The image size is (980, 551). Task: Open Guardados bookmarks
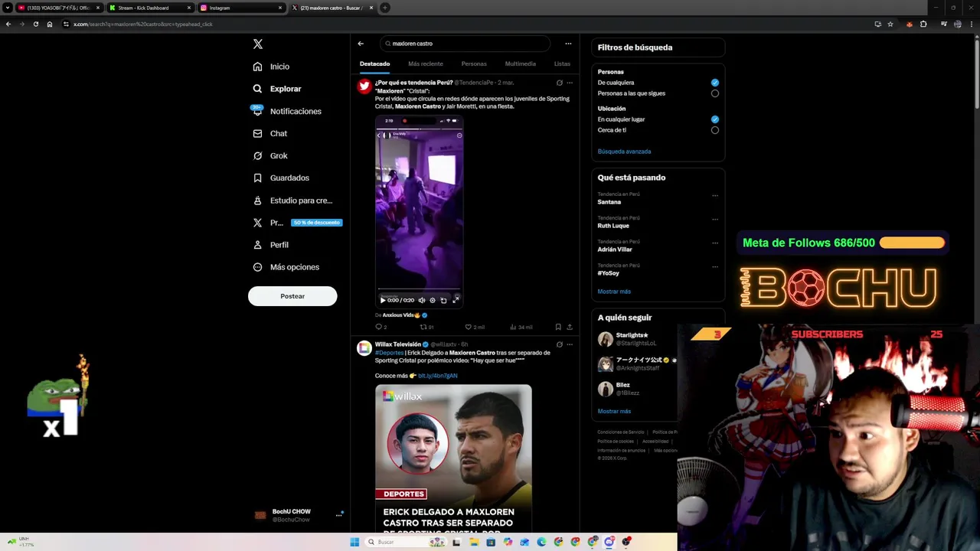(281, 178)
